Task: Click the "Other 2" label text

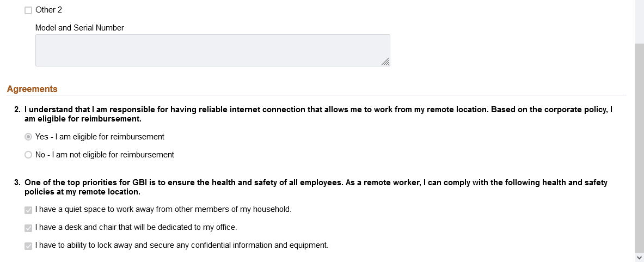Action: [49, 10]
